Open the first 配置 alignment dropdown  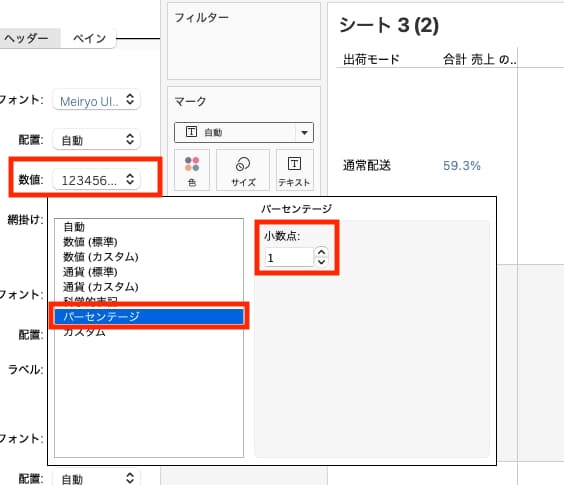click(x=96, y=139)
